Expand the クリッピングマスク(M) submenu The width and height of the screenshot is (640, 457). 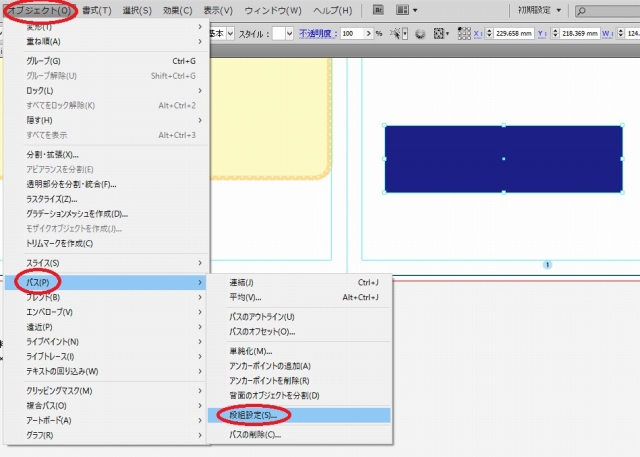click(x=107, y=391)
